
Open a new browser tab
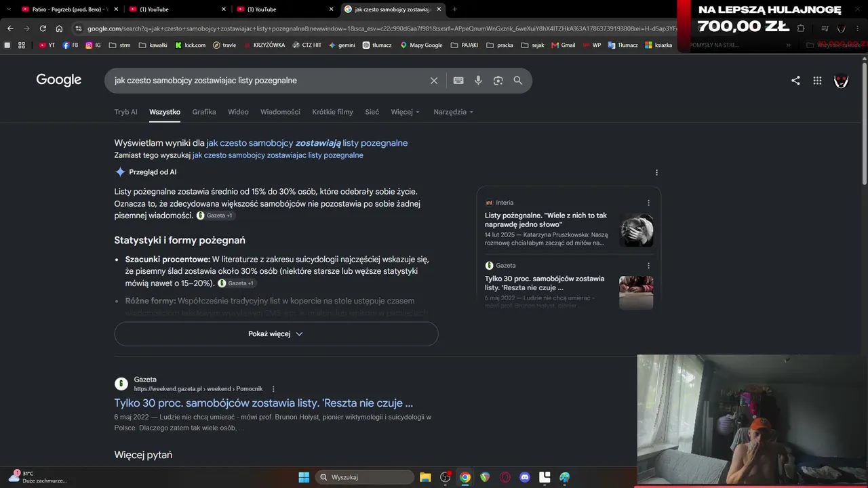click(454, 9)
